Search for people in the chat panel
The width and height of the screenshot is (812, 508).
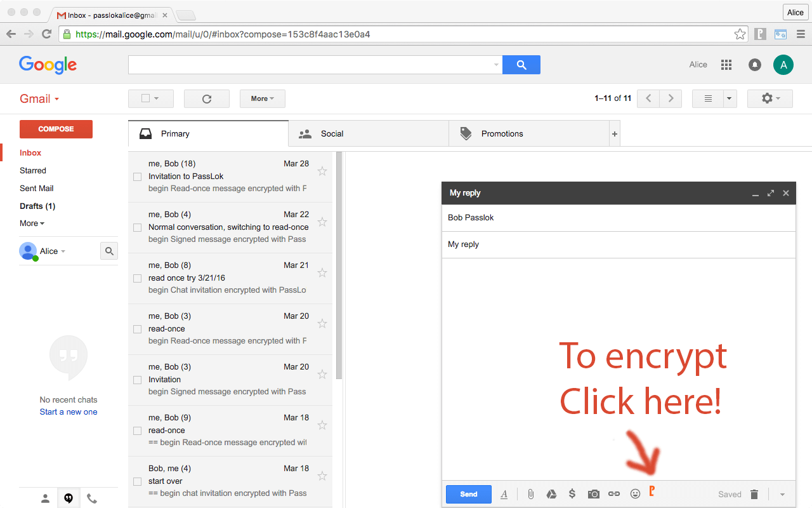point(109,251)
